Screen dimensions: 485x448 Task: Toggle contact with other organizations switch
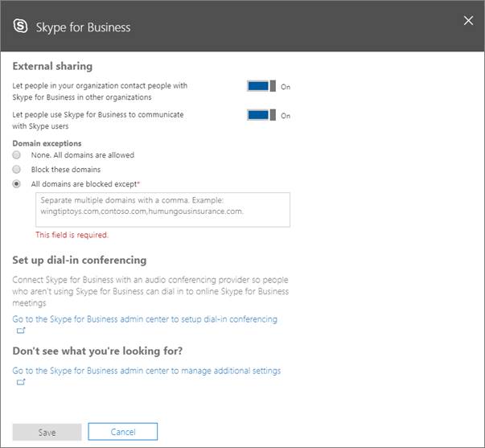[261, 86]
